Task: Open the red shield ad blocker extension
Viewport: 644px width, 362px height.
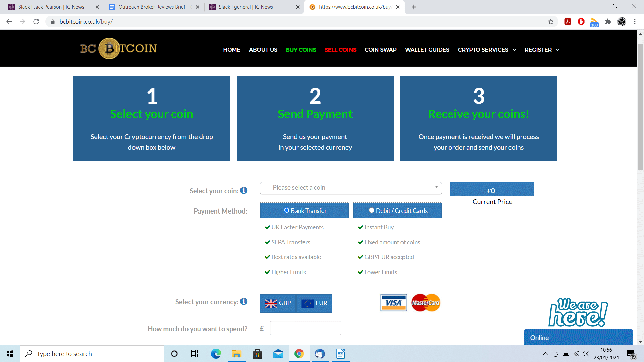Action: click(581, 22)
